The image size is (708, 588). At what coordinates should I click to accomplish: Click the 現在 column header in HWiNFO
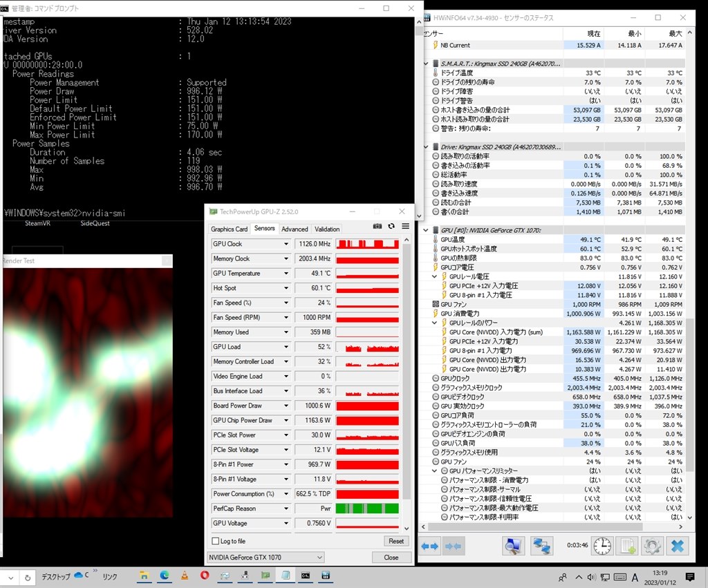click(584, 34)
